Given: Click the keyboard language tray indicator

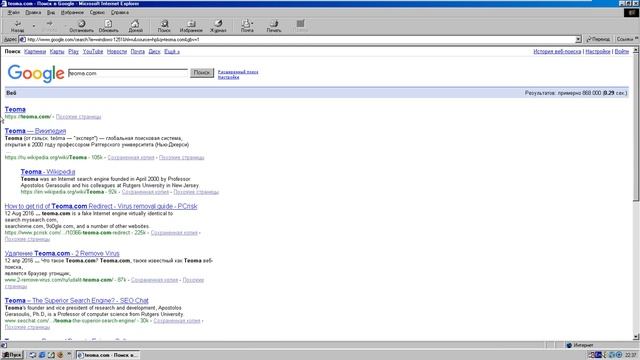Looking at the screenshot, I should pyautogui.click(x=599, y=355).
